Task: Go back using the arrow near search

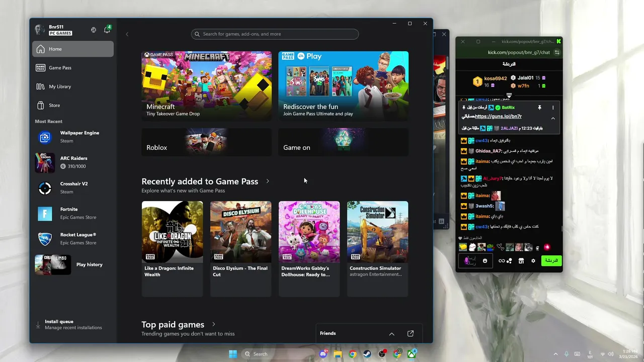Action: [x=127, y=34]
